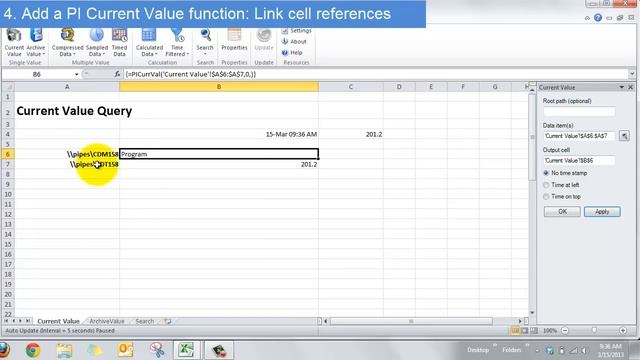Click the Output cell input field
Image resolution: width=640 pixels, height=360 pixels.
[x=579, y=160]
